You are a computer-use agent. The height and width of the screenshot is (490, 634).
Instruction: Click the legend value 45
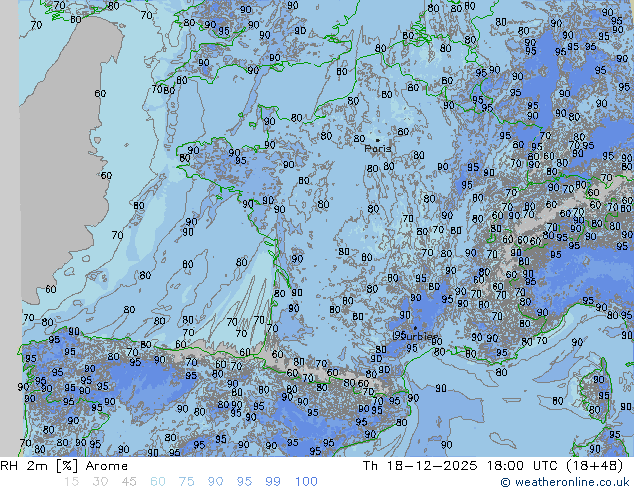[x=129, y=482]
